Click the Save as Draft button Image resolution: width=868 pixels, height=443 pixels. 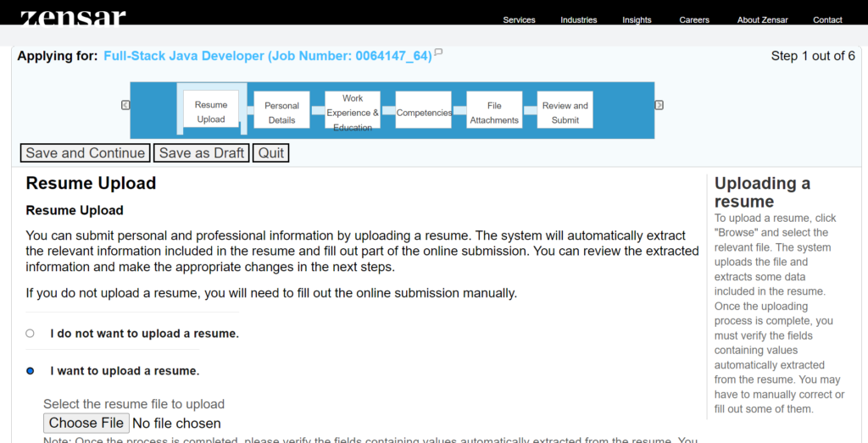pyautogui.click(x=202, y=153)
